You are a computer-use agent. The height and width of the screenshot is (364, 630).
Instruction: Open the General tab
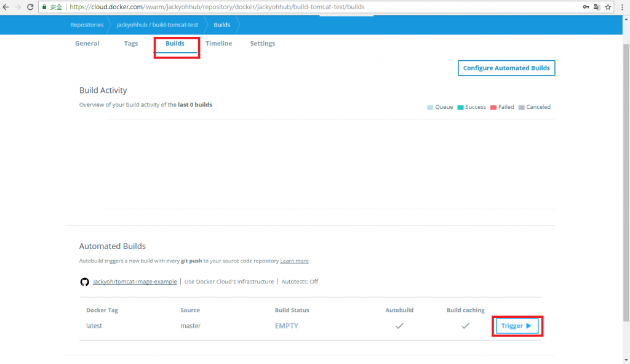pos(87,44)
